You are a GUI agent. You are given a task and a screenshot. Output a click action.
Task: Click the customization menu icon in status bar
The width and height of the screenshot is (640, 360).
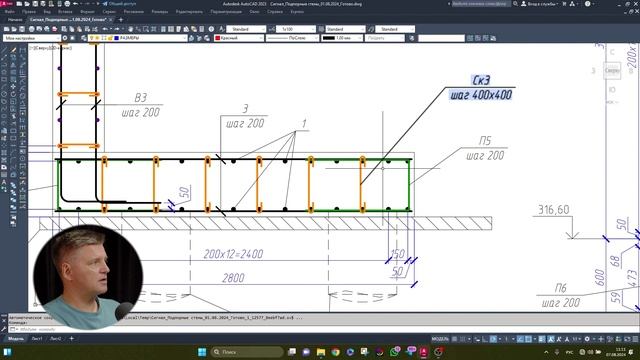635,339
